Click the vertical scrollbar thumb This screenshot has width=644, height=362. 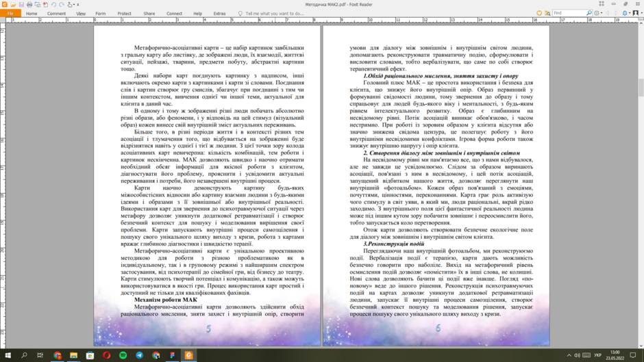(641, 87)
